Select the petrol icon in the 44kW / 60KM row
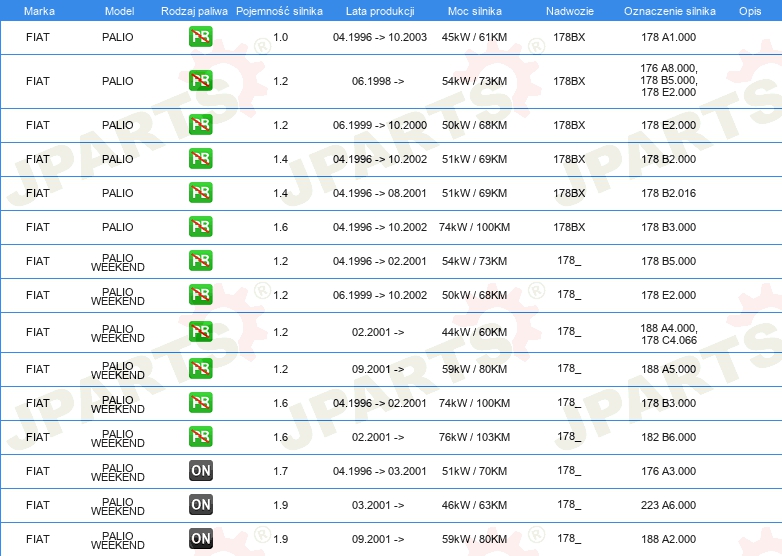Screen dimensions: 782x556 coord(200,332)
